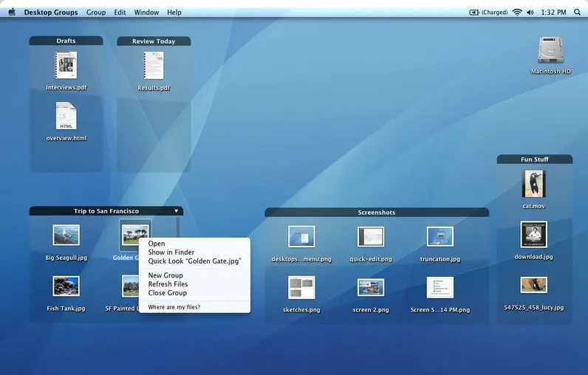Screen dimensions: 588x375
Task: Open the Desktop Groups app menu
Action: tap(51, 13)
